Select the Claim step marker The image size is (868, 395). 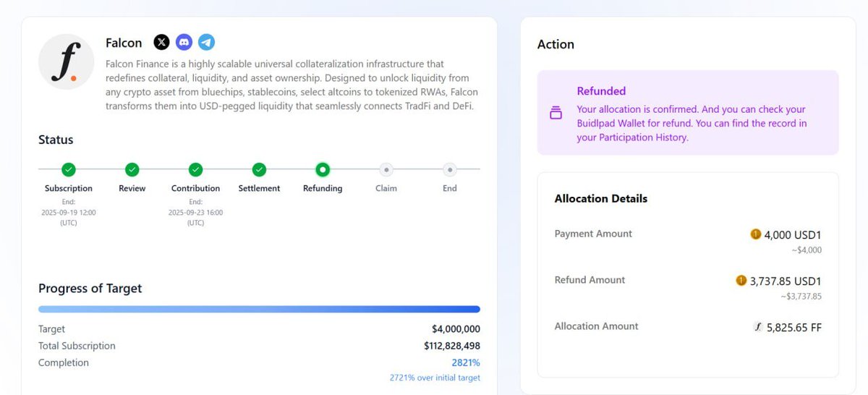click(x=386, y=169)
